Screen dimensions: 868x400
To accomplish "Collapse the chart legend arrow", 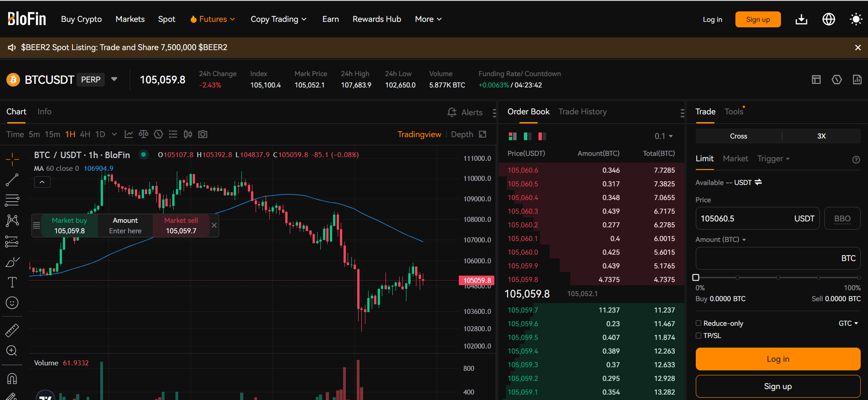I will (42, 182).
